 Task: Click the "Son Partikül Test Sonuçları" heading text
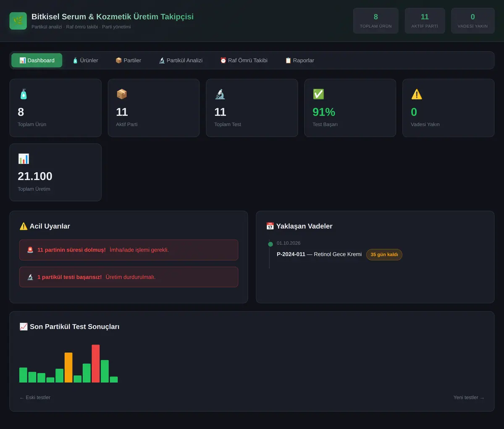[75, 326]
